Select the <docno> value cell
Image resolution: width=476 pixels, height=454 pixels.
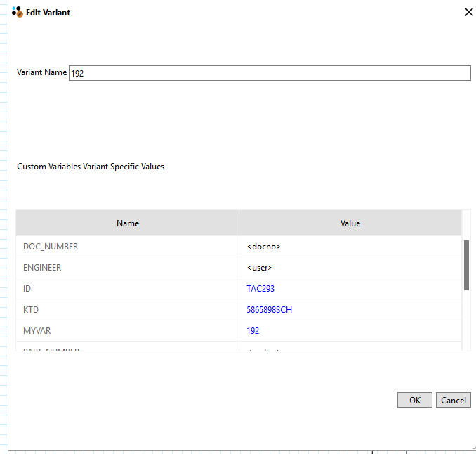pyautogui.click(x=350, y=247)
